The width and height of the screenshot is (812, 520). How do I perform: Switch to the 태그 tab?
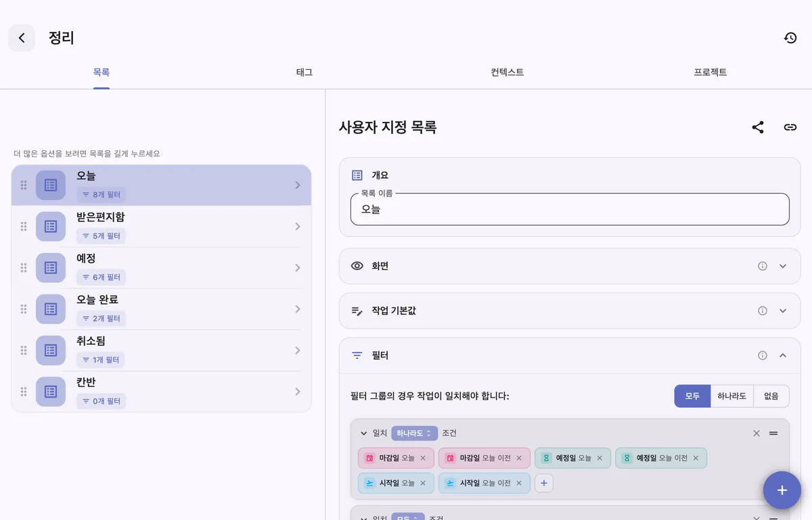coord(304,72)
